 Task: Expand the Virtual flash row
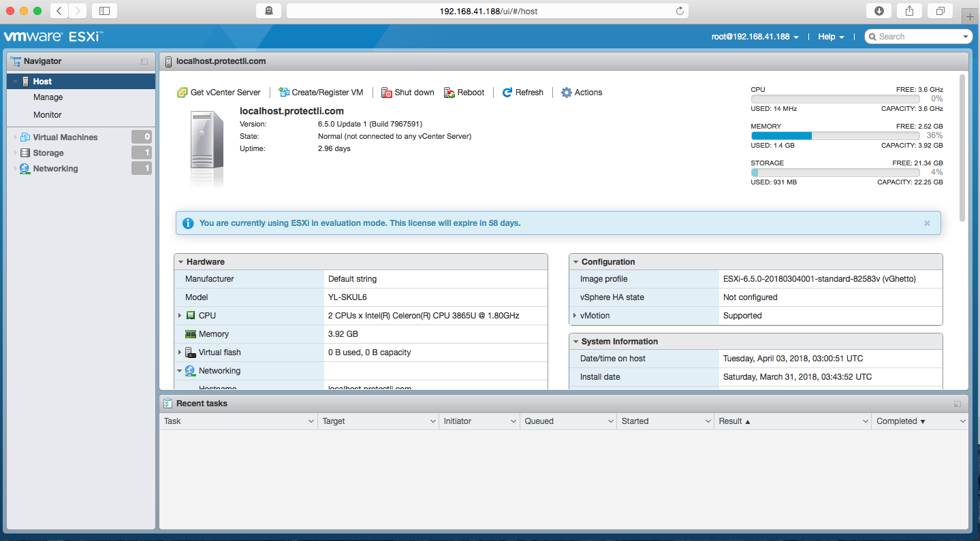pos(180,353)
